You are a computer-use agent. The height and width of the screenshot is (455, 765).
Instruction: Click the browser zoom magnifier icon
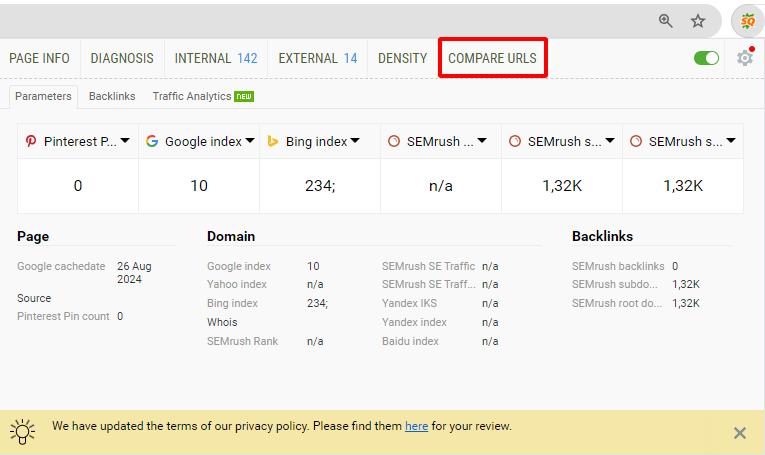point(666,21)
